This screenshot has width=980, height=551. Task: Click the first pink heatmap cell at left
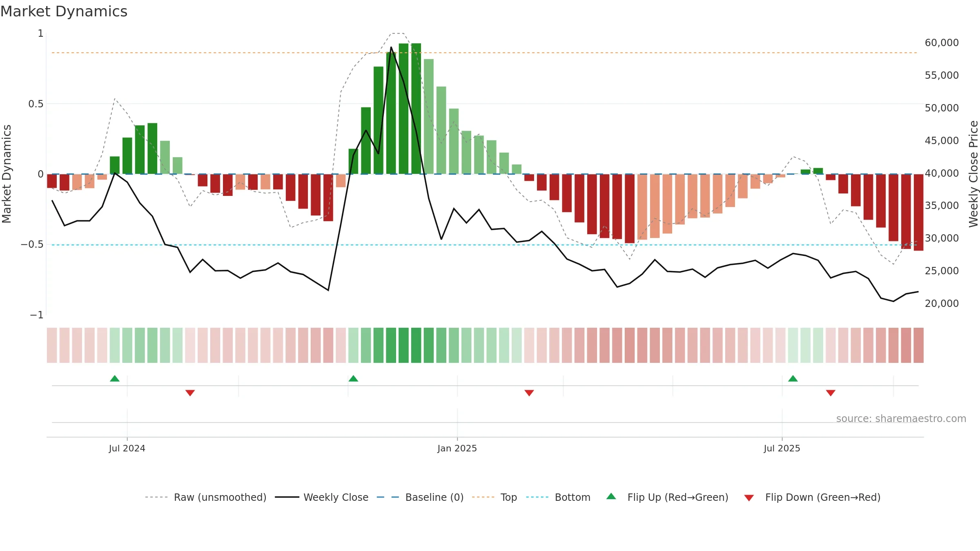[52, 345]
